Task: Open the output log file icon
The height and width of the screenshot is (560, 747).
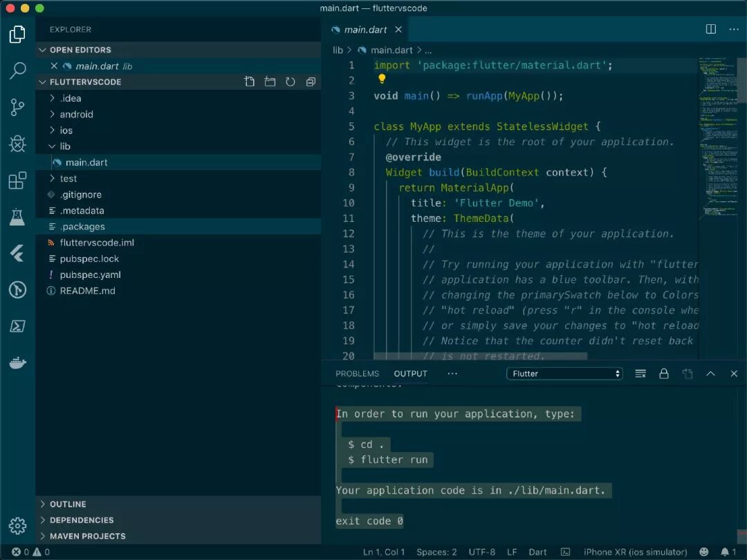Action: [687, 374]
